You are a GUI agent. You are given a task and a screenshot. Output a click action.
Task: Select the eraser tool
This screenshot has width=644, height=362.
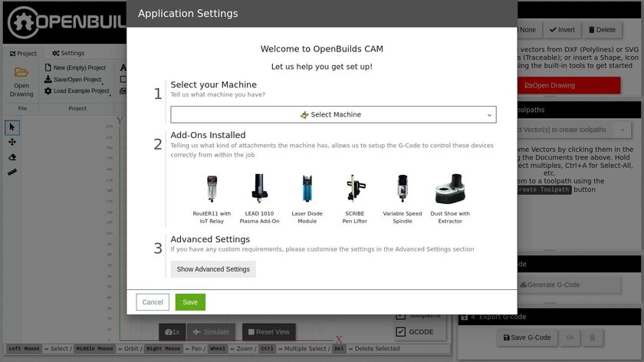point(12,157)
